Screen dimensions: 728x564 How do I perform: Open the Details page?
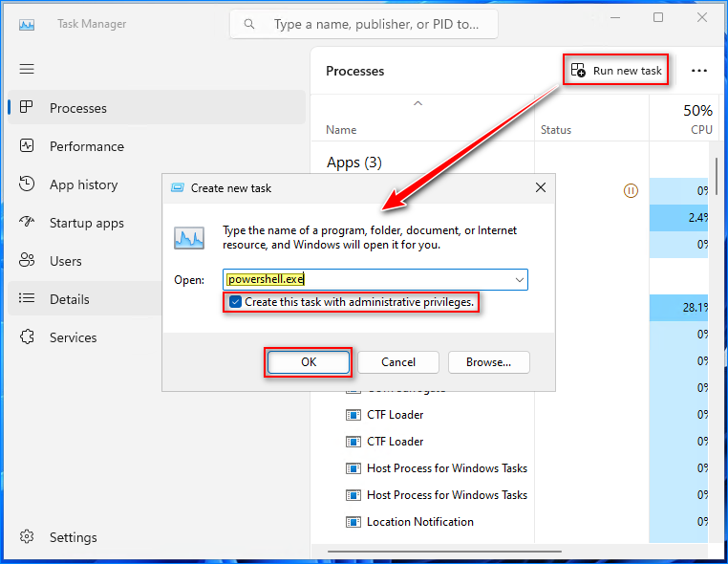[83, 299]
